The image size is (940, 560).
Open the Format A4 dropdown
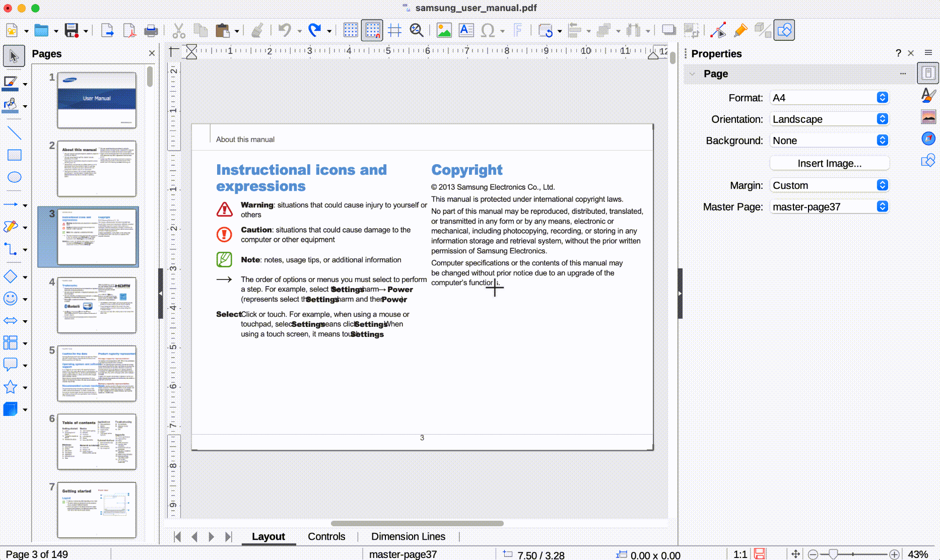tap(829, 98)
